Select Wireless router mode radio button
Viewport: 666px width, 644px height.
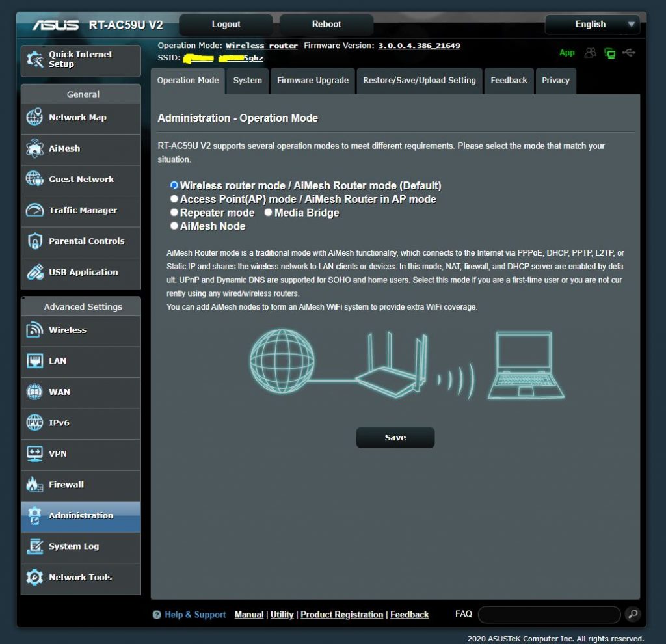point(174,185)
